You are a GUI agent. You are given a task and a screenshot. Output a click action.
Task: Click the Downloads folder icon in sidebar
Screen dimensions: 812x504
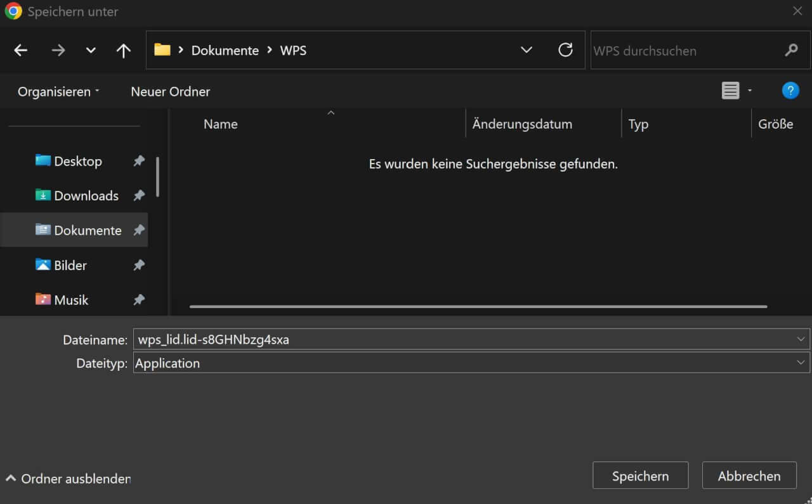click(43, 195)
